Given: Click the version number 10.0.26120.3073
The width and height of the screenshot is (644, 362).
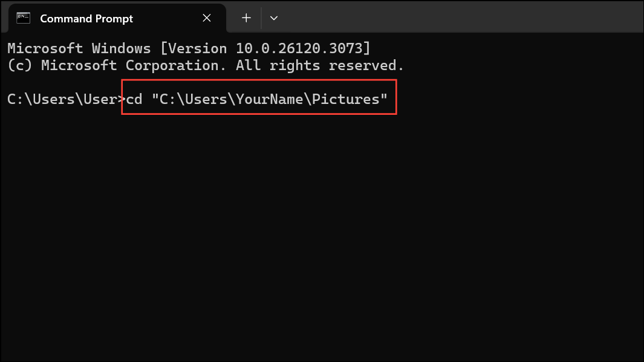Looking at the screenshot, I should coord(299,48).
